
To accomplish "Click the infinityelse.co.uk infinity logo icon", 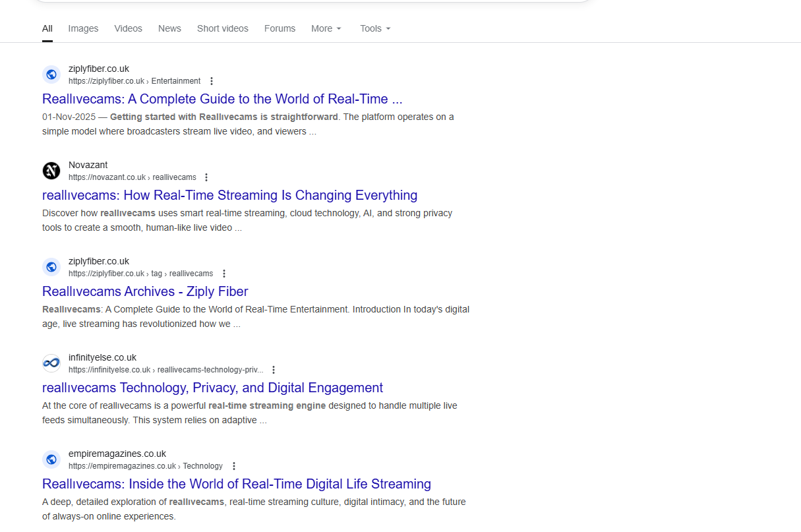I will pos(51,363).
